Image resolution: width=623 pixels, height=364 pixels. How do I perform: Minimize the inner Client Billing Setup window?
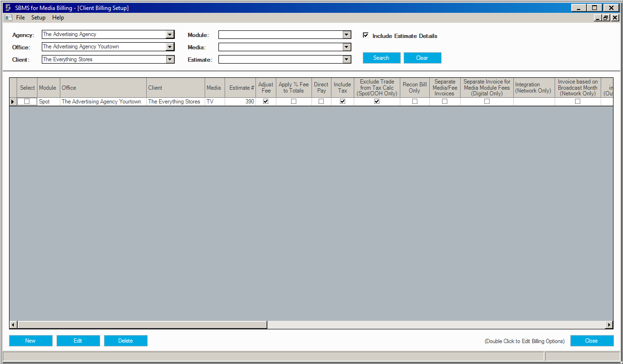[x=598, y=18]
